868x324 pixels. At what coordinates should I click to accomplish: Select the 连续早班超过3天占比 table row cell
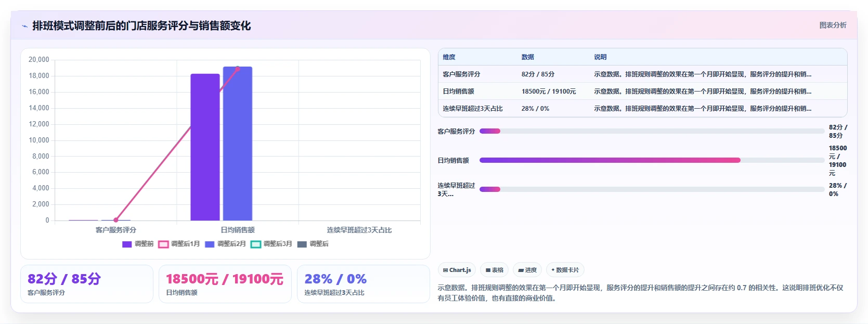click(473, 109)
